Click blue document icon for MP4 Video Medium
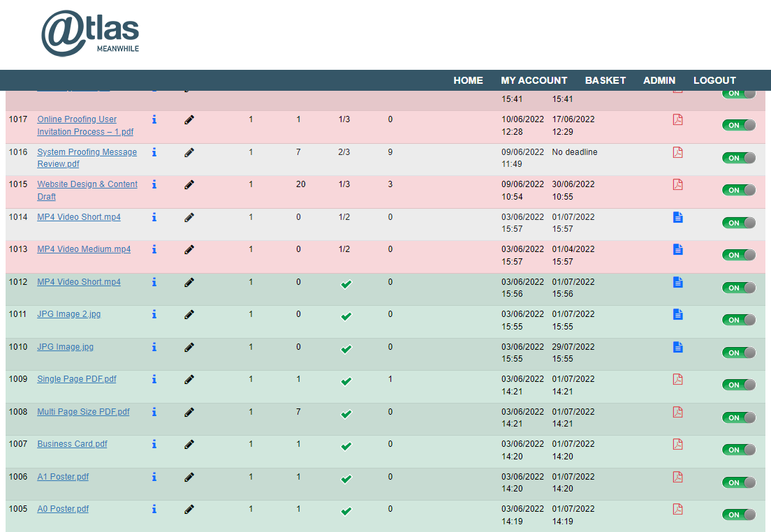This screenshot has width=771, height=532. pos(677,249)
